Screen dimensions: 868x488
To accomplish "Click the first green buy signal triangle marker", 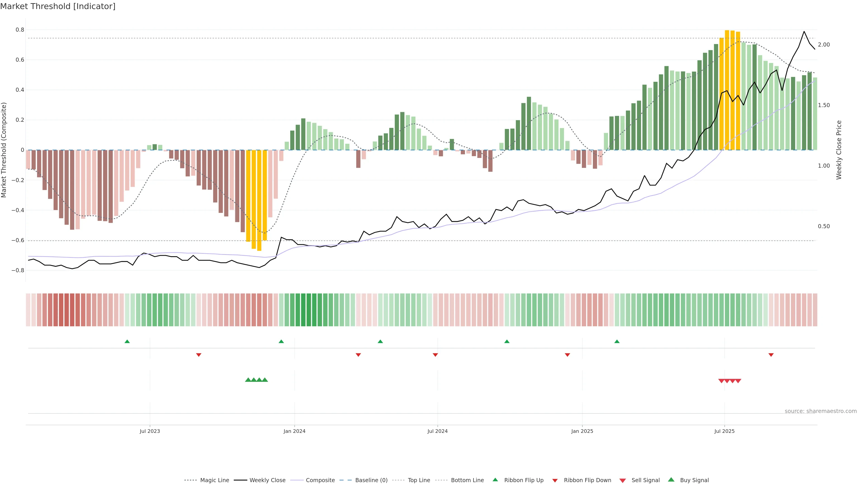I will 248,380.
